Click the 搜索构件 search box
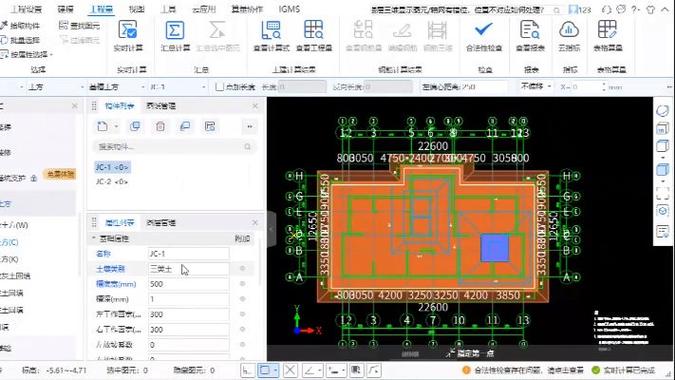 174,147
